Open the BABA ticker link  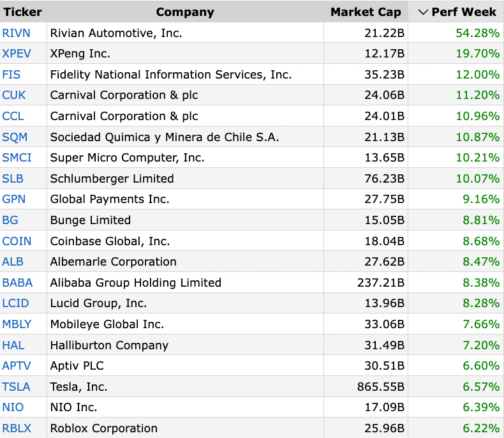(x=17, y=283)
